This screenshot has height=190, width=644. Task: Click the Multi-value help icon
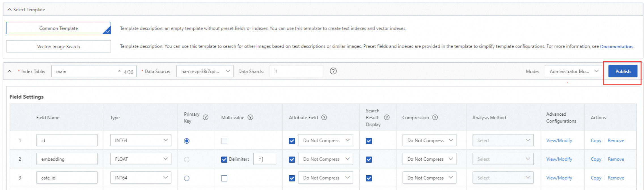(x=250, y=118)
